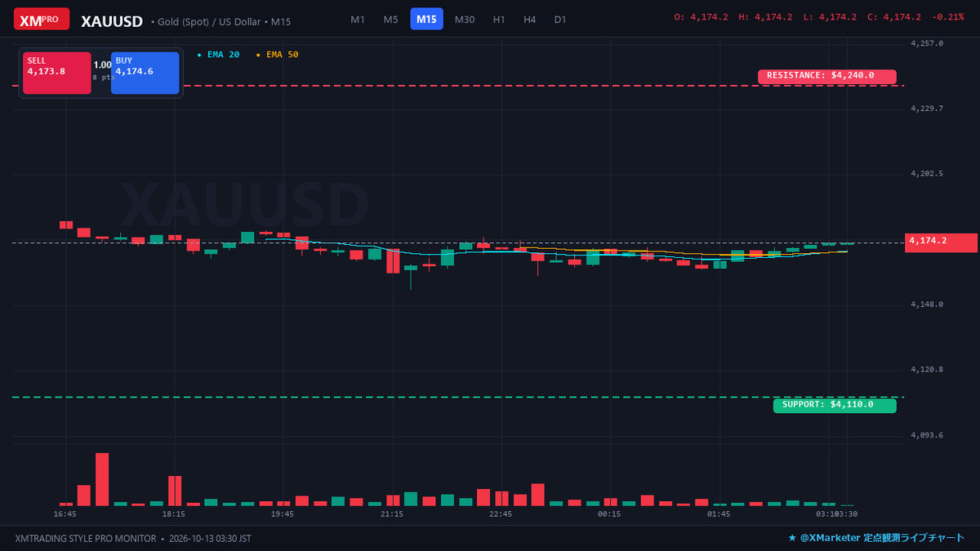Screen dimensions: 980x551
Task: Click the blue BUY 4,174.6 button
Action: pyautogui.click(x=145, y=73)
